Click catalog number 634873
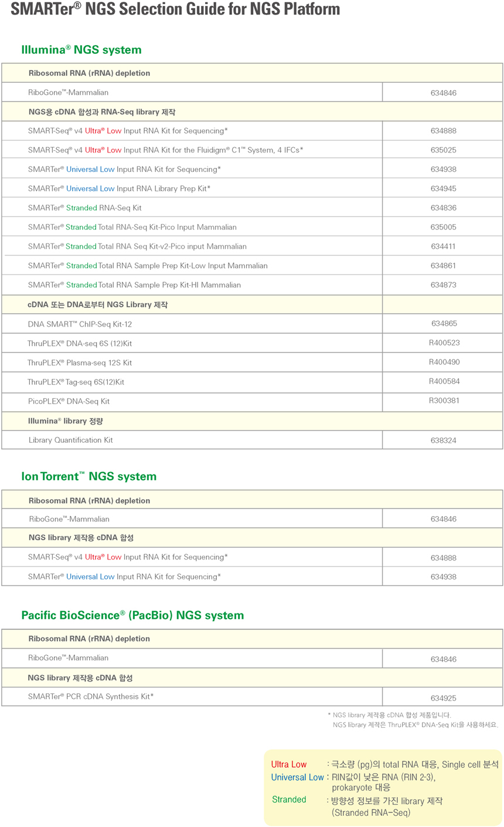 pyautogui.click(x=443, y=286)
